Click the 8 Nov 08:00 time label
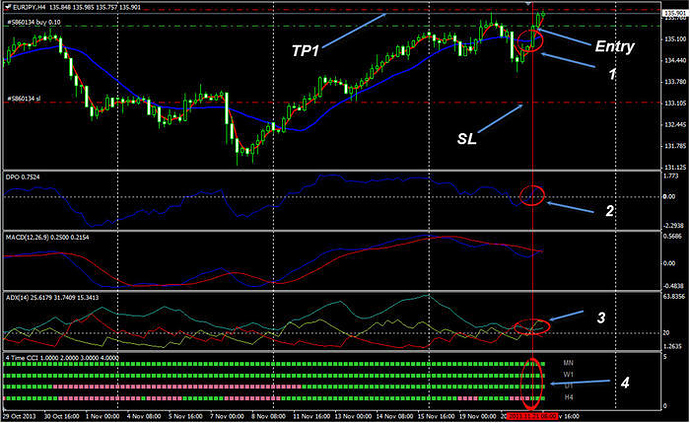The width and height of the screenshot is (690, 423). (x=268, y=416)
